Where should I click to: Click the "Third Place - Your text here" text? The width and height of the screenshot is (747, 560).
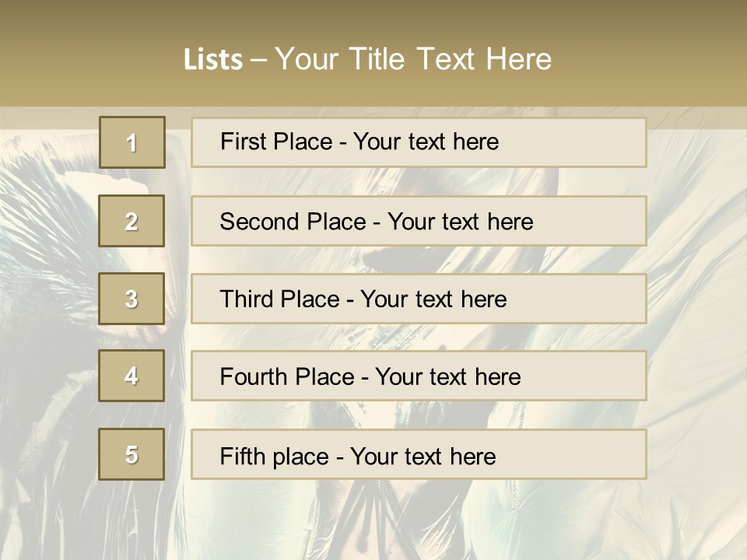363,299
